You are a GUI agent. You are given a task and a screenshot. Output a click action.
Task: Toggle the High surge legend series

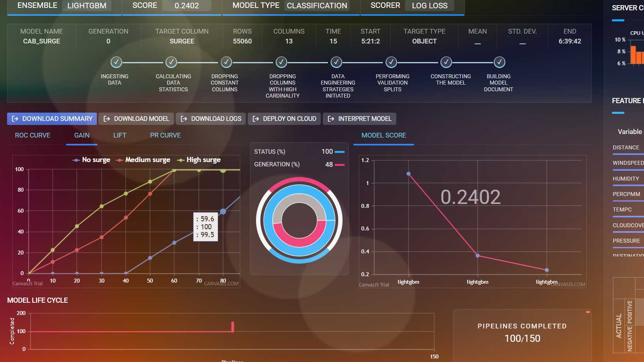click(x=199, y=160)
